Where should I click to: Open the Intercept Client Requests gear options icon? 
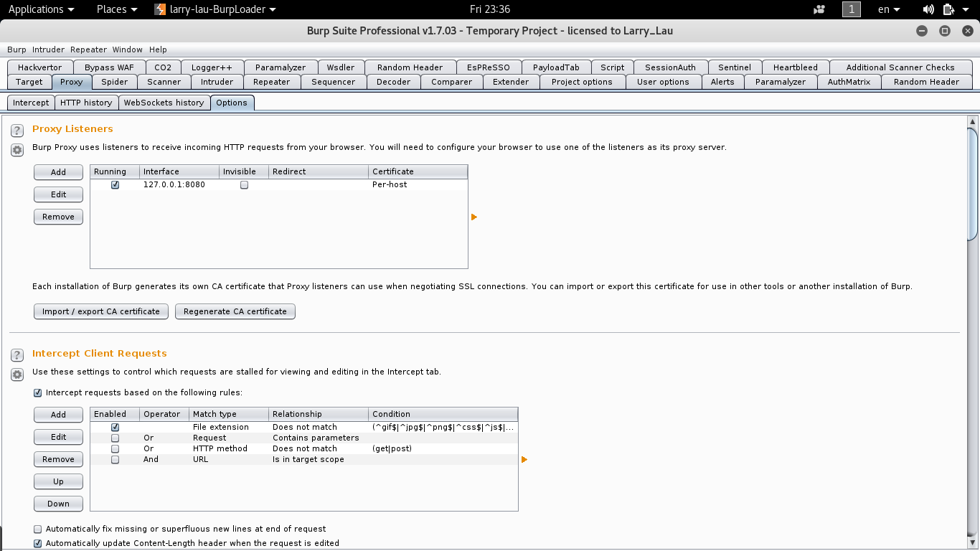point(17,375)
